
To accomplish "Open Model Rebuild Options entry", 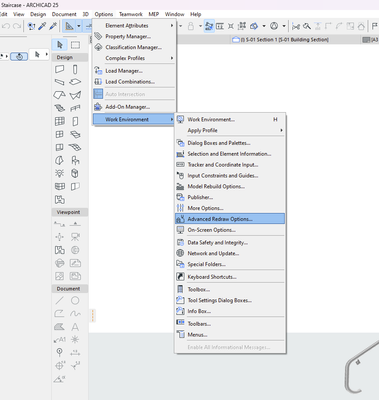I will pyautogui.click(x=230, y=186).
